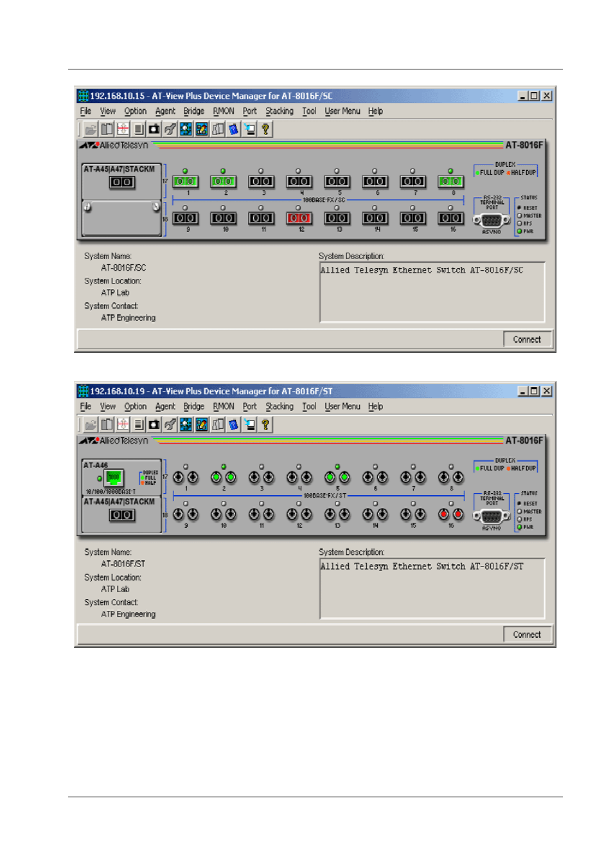Click question-mark help icon in AT-8016F/SC window
The width and height of the screenshot is (613, 868).
tap(265, 129)
